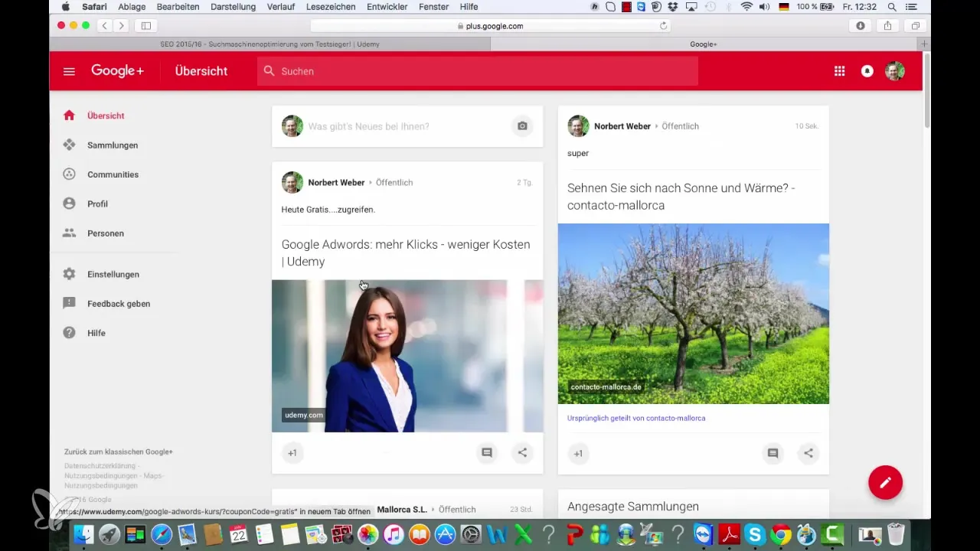
Task: Click the +1 button on the Udemy post
Action: click(292, 453)
